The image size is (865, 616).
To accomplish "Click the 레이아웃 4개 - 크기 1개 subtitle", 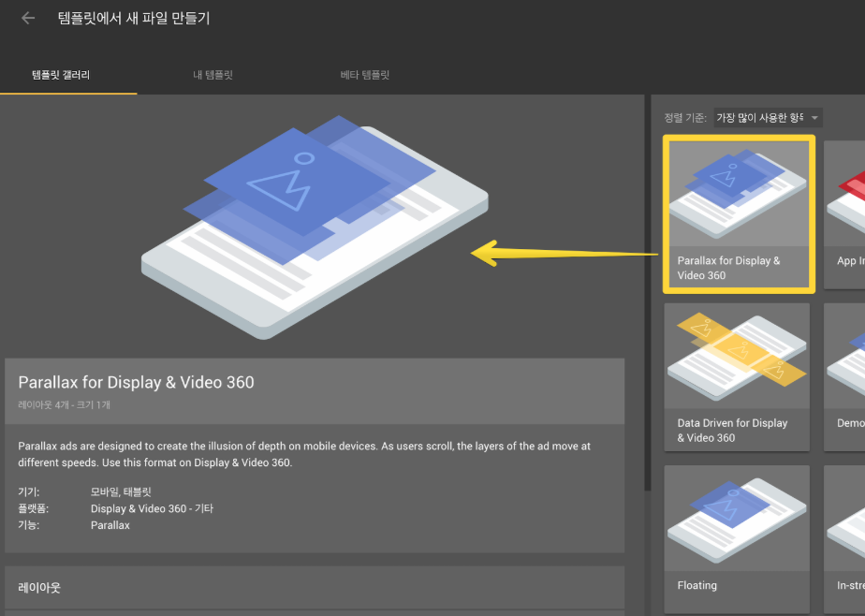I will pyautogui.click(x=64, y=404).
